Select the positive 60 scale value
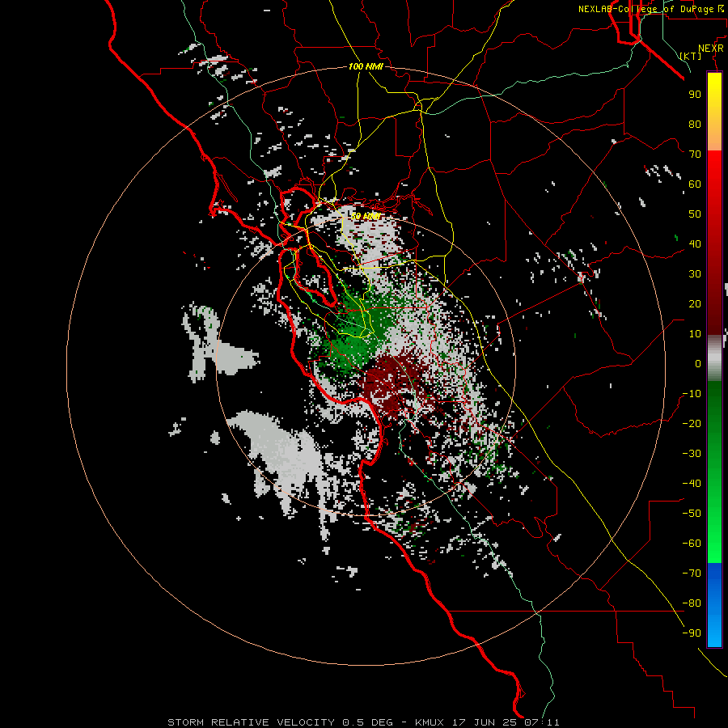The image size is (728, 728). [x=695, y=184]
